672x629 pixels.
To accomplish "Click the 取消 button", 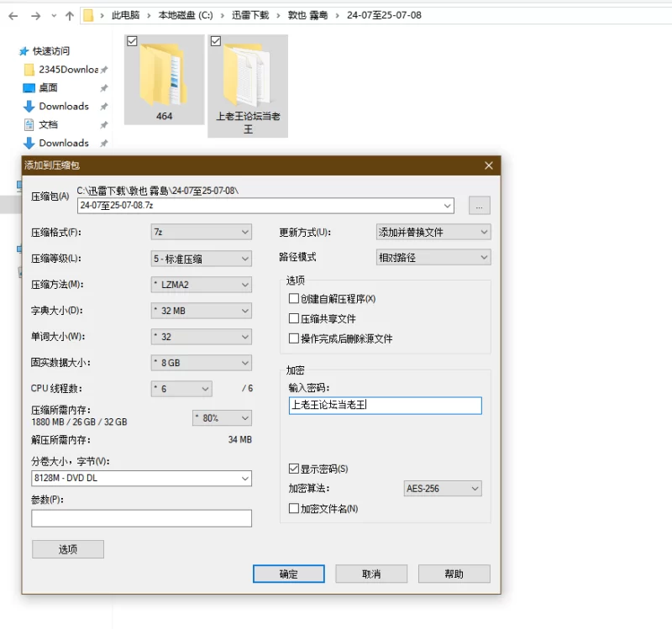I will (x=370, y=574).
